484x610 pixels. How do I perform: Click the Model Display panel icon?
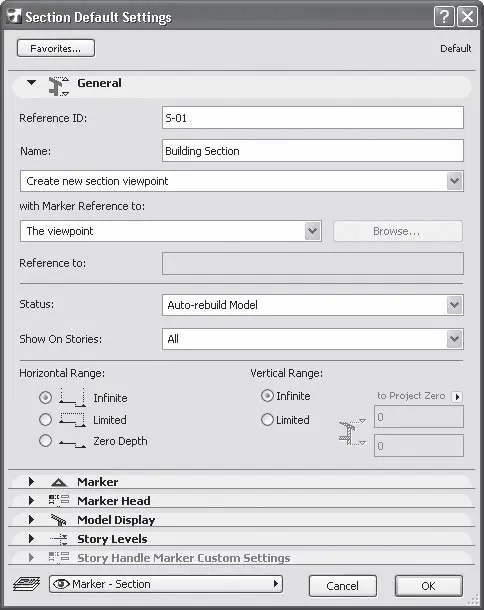[x=59, y=520]
